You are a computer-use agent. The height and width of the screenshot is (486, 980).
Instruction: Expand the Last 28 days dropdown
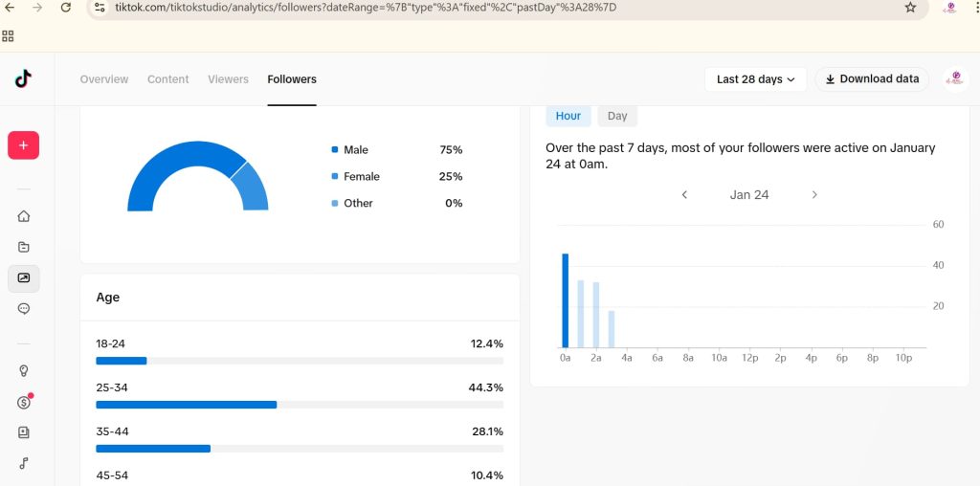(x=755, y=79)
